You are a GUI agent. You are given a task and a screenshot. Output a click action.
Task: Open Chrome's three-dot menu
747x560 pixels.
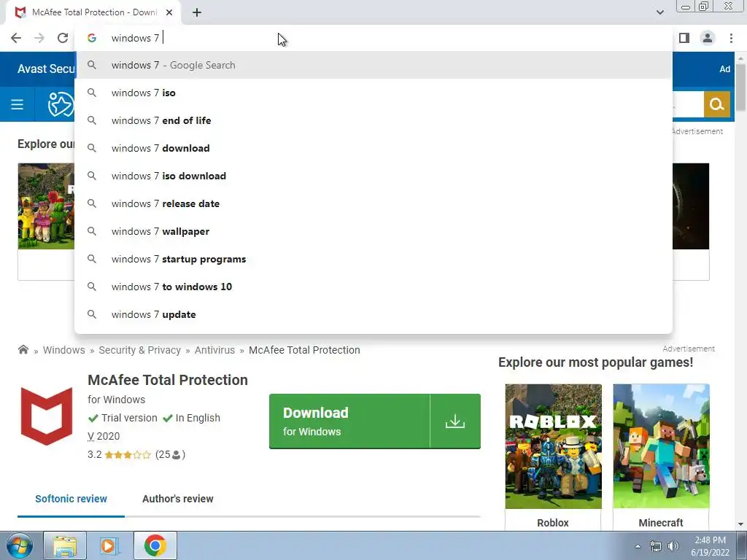(731, 38)
